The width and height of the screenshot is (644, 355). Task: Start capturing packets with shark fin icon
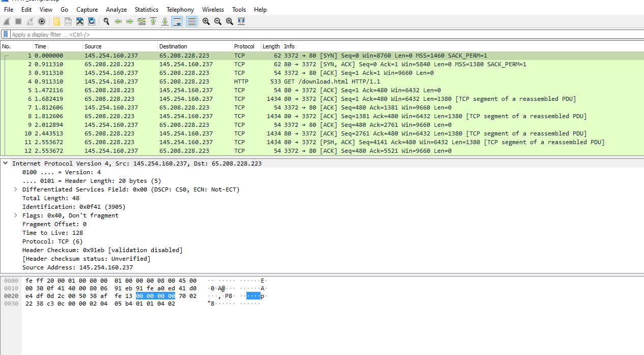point(7,21)
